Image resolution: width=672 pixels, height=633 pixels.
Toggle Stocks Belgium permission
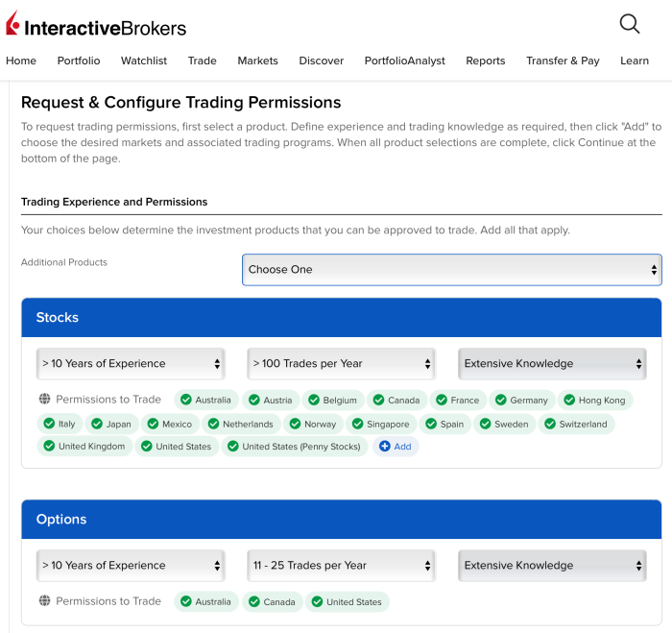click(x=333, y=401)
